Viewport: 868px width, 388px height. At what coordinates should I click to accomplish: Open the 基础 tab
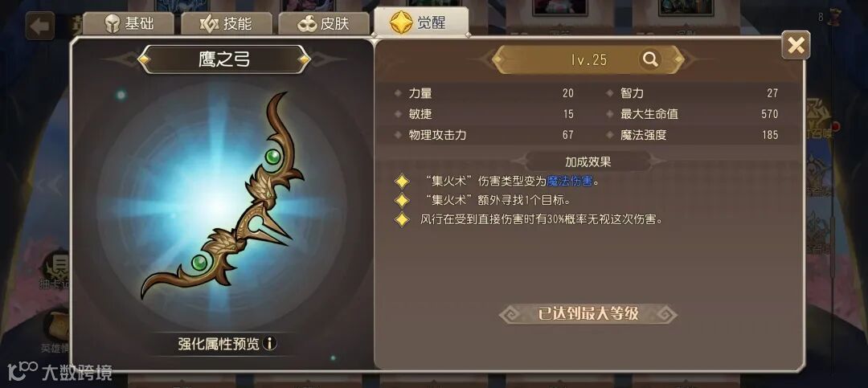point(129,24)
